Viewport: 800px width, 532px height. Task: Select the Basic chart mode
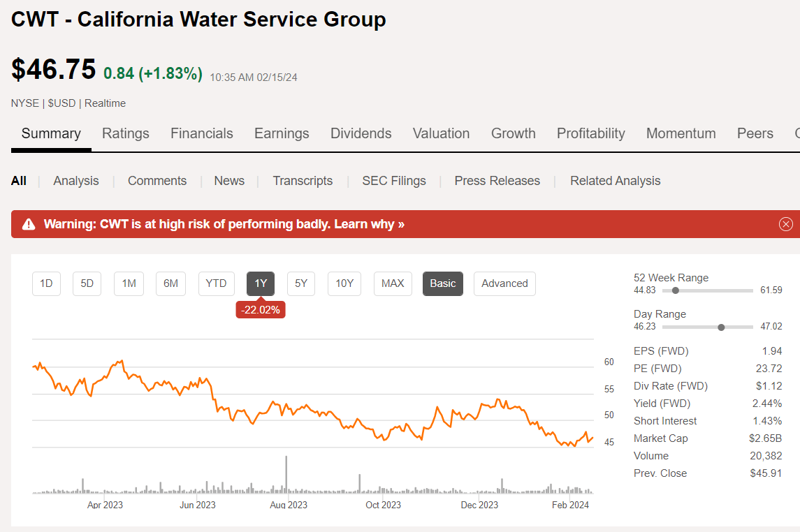coord(442,283)
